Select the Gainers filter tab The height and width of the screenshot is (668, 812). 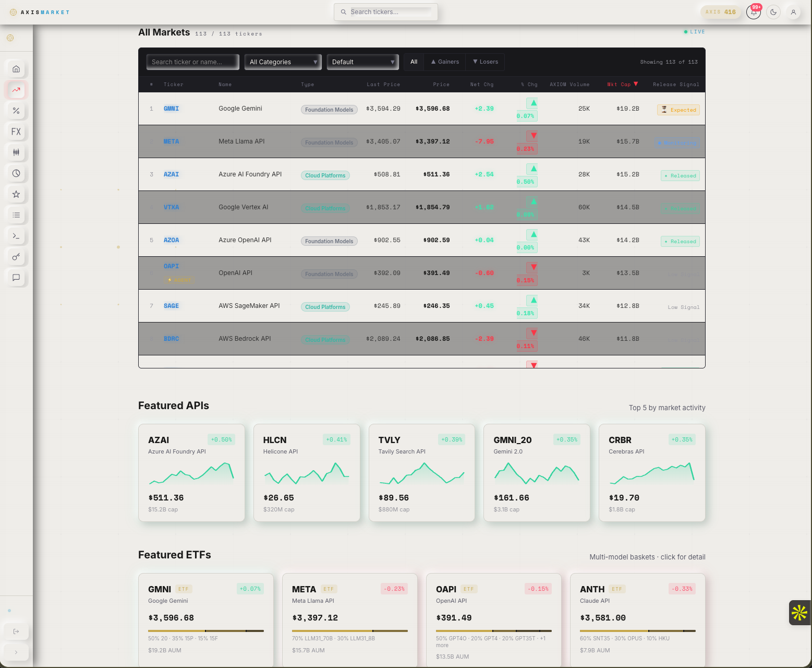(x=445, y=62)
